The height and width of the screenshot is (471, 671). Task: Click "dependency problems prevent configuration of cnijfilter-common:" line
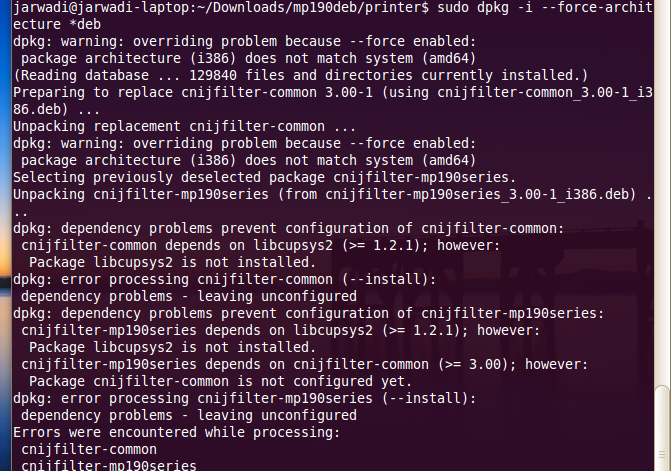click(288, 228)
